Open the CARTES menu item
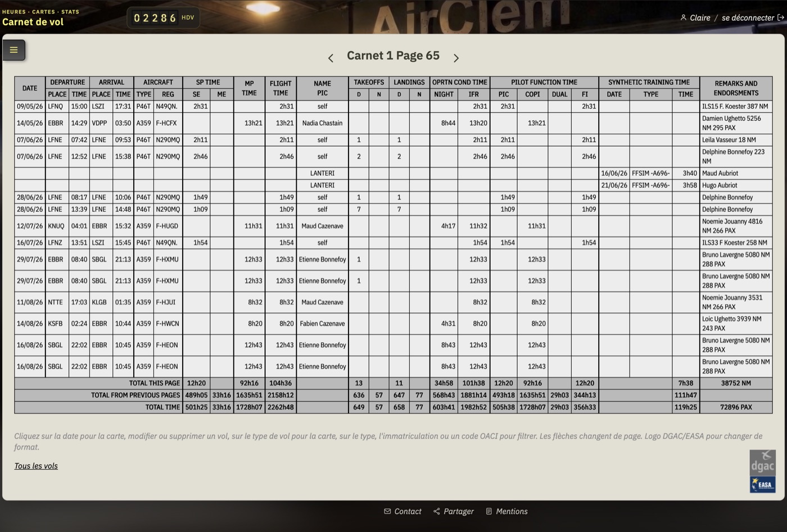Image resolution: width=787 pixels, height=532 pixels. click(43, 11)
